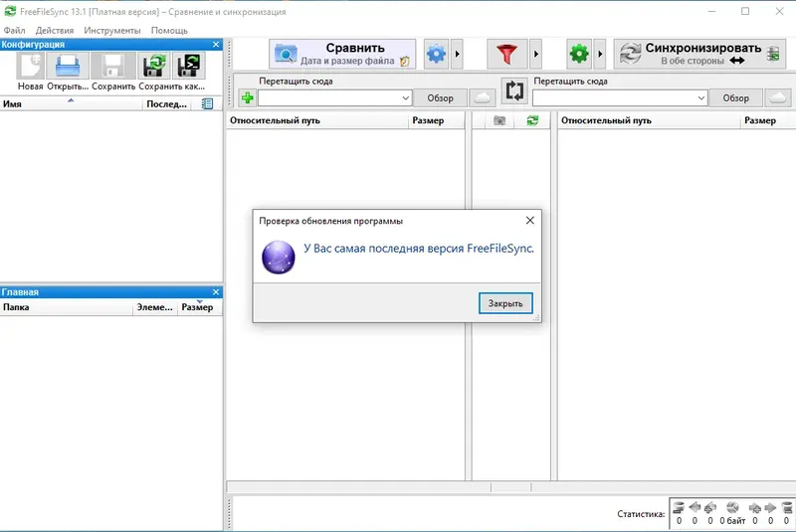
Task: Click the Сохранить floppy disk icon
Action: [x=112, y=66]
